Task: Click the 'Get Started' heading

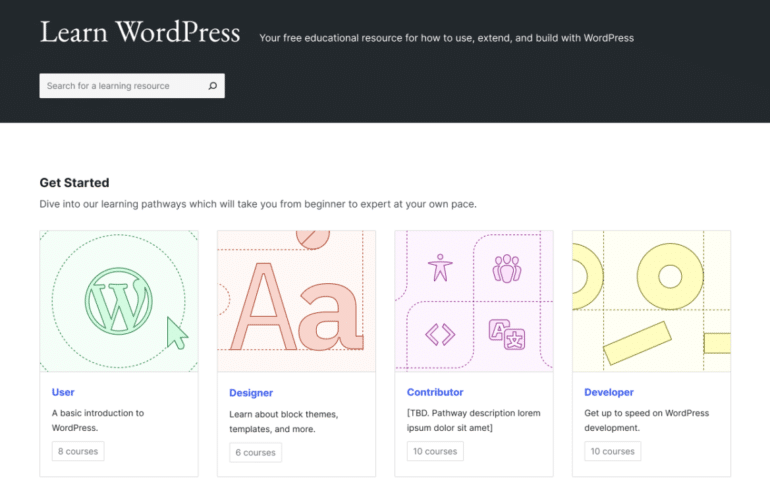Action: click(75, 183)
